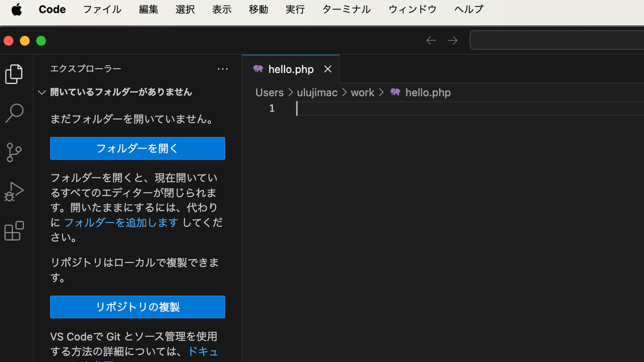Click line number 1 in the gutter

tap(272, 108)
